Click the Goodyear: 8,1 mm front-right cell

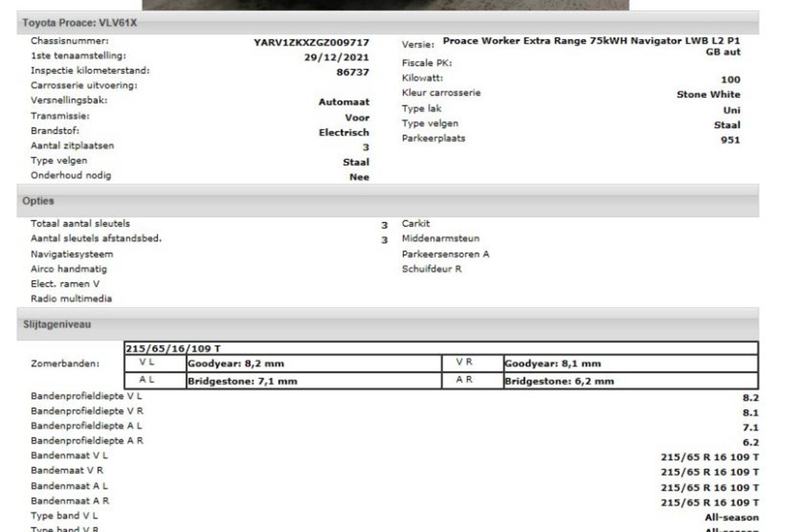pyautogui.click(x=552, y=364)
